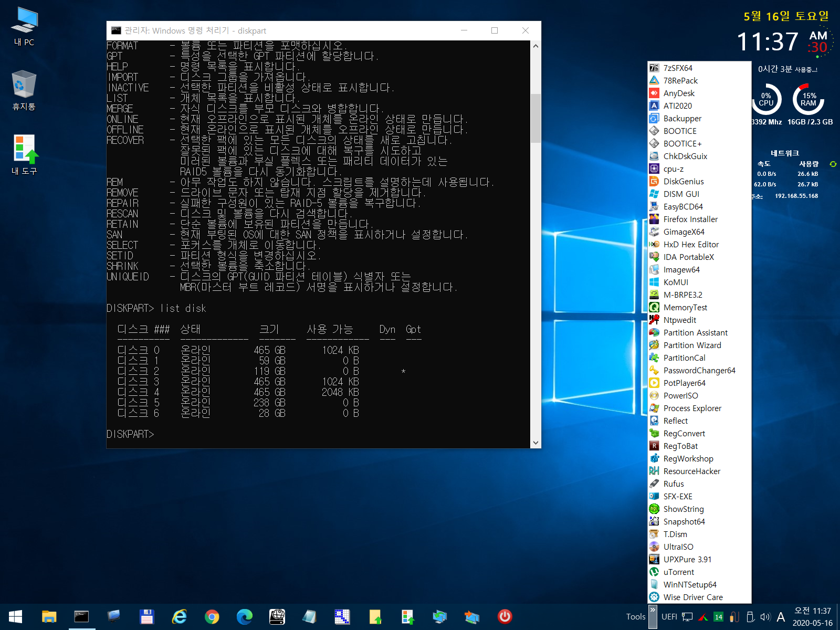Click the Process Explorer icon

[654, 408]
